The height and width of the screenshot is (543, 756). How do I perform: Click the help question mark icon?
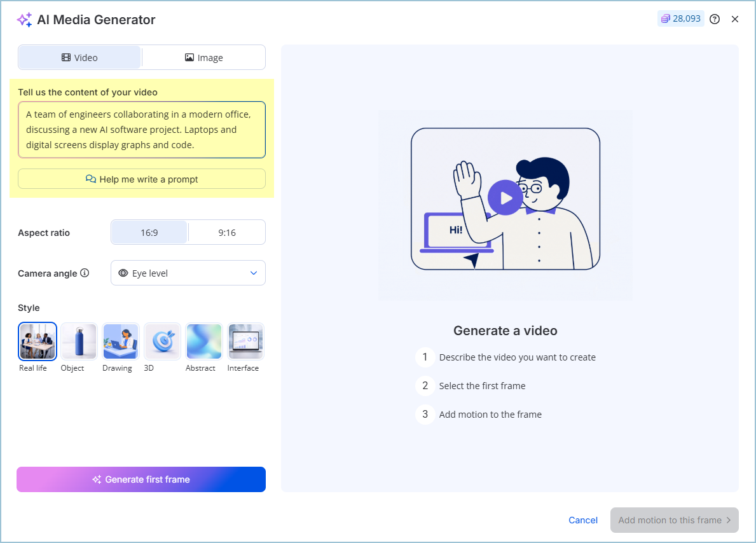(715, 19)
